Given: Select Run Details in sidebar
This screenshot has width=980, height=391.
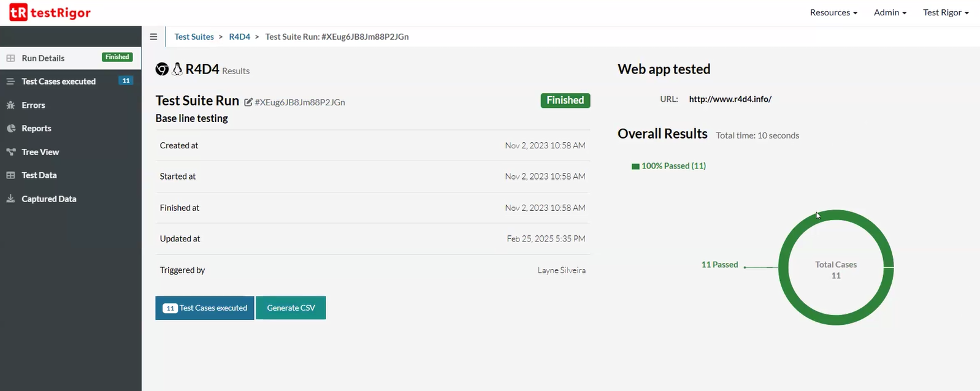Looking at the screenshot, I should [71, 58].
